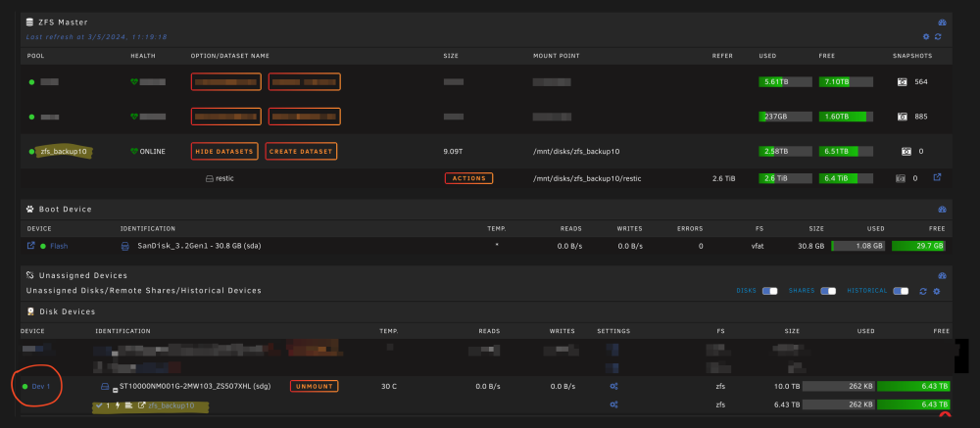Screen dimensions: 980x428
Task: Click the 6.51TB free bar
Action: click(x=846, y=151)
